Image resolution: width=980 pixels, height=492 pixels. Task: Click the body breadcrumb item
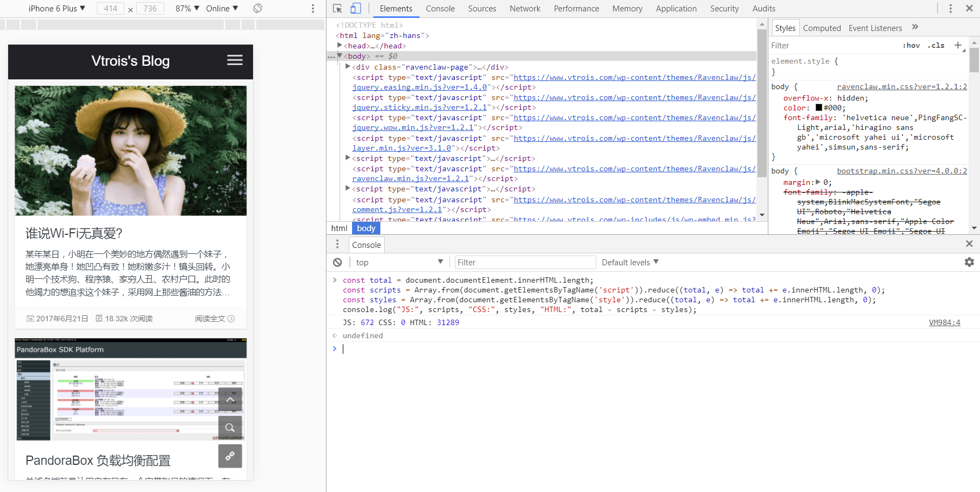[x=366, y=228]
